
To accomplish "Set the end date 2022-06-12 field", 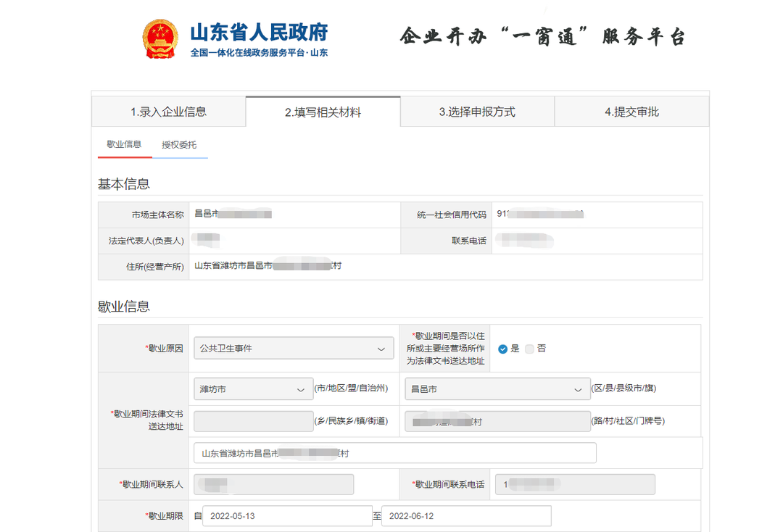I will point(466,516).
